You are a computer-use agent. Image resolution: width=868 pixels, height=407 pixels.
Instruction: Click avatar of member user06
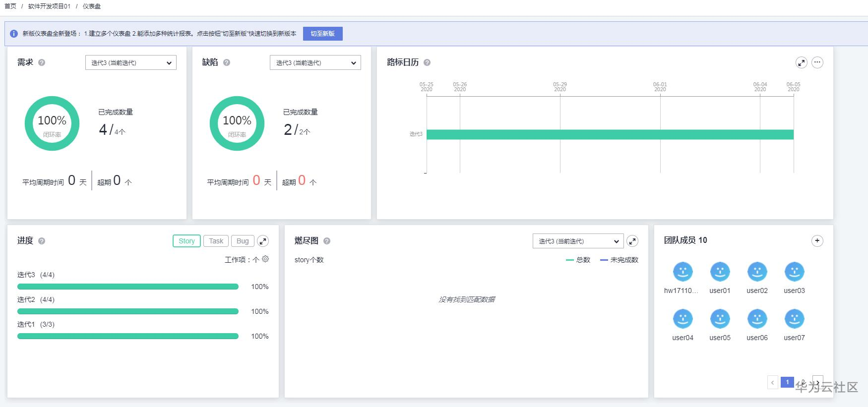point(757,319)
